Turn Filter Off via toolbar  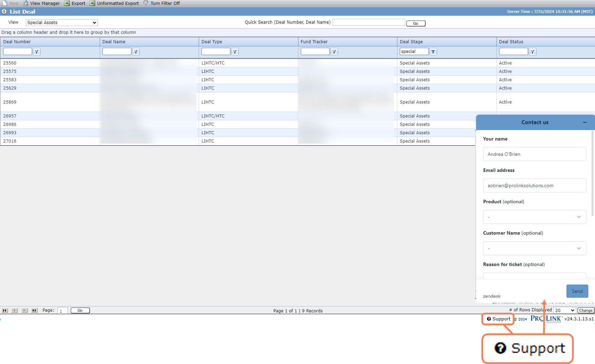[162, 3]
